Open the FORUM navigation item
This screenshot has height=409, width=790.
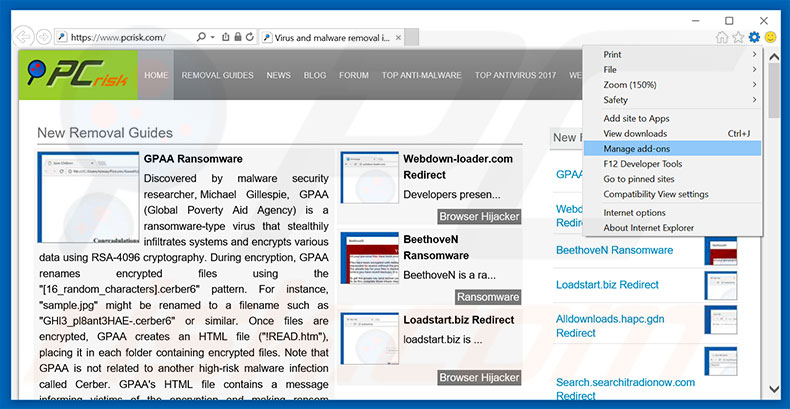coord(354,75)
